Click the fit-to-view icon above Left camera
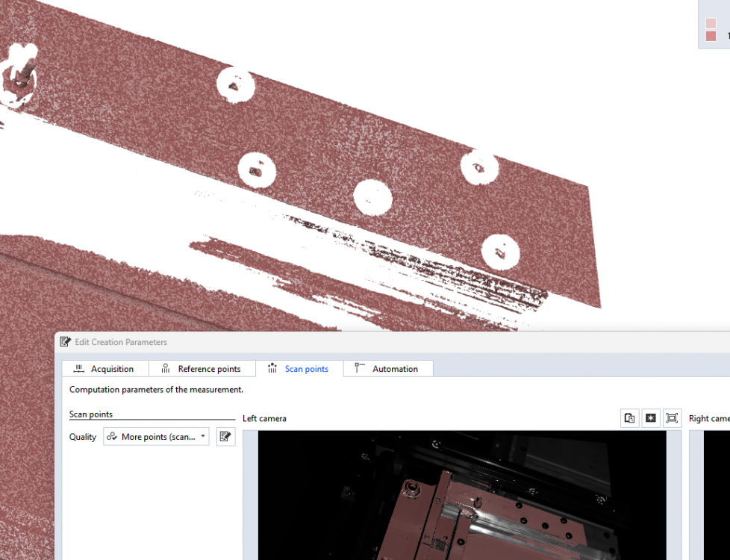This screenshot has width=730, height=560. [x=672, y=418]
